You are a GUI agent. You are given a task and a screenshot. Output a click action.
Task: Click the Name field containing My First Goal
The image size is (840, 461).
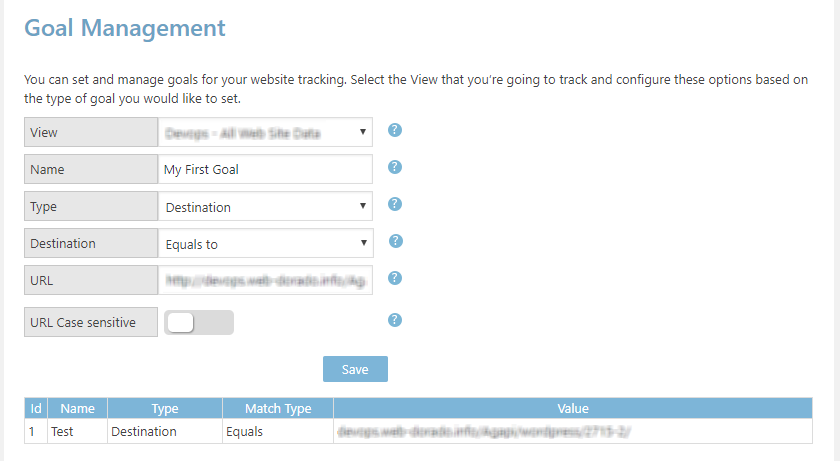[265, 169]
